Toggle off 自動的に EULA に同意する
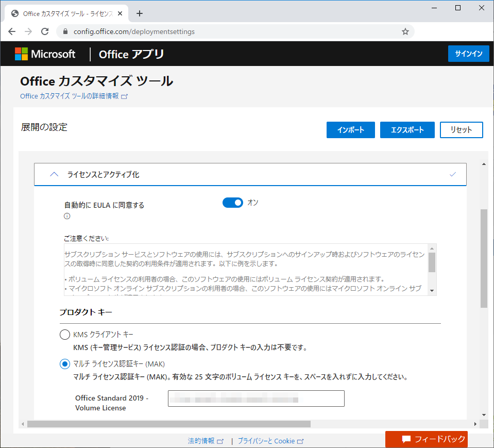Viewport: 494px width, 448px height. (232, 203)
